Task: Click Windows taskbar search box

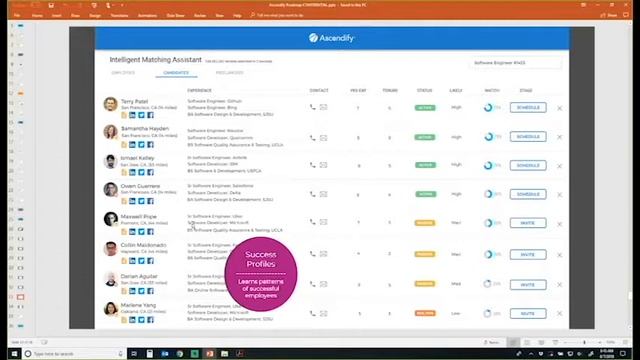Action: tap(73, 353)
